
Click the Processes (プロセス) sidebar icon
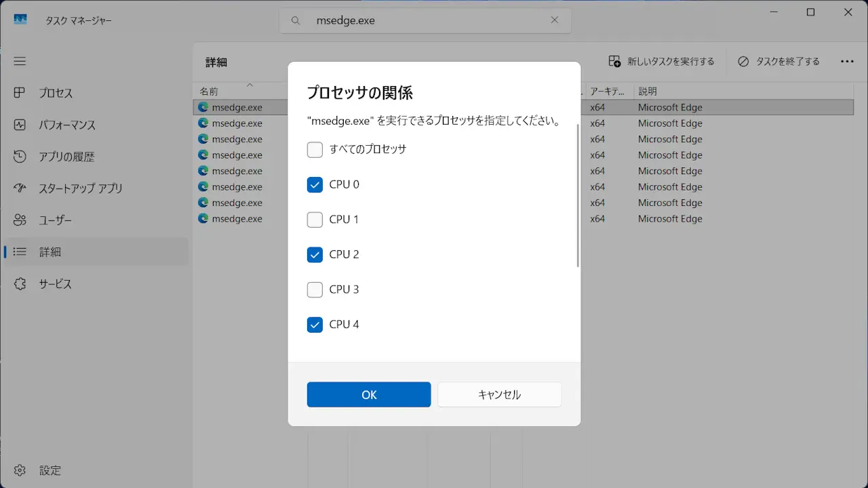[x=20, y=93]
